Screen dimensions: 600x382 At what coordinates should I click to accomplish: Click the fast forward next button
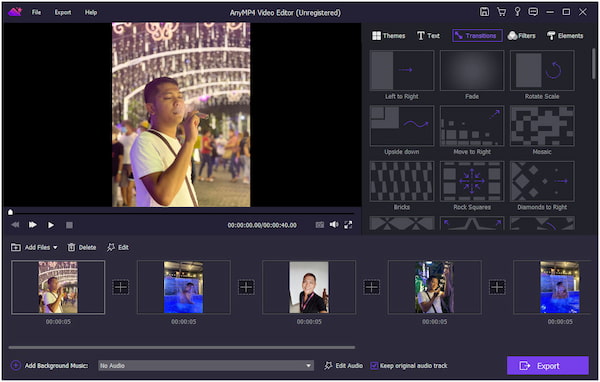pos(33,225)
